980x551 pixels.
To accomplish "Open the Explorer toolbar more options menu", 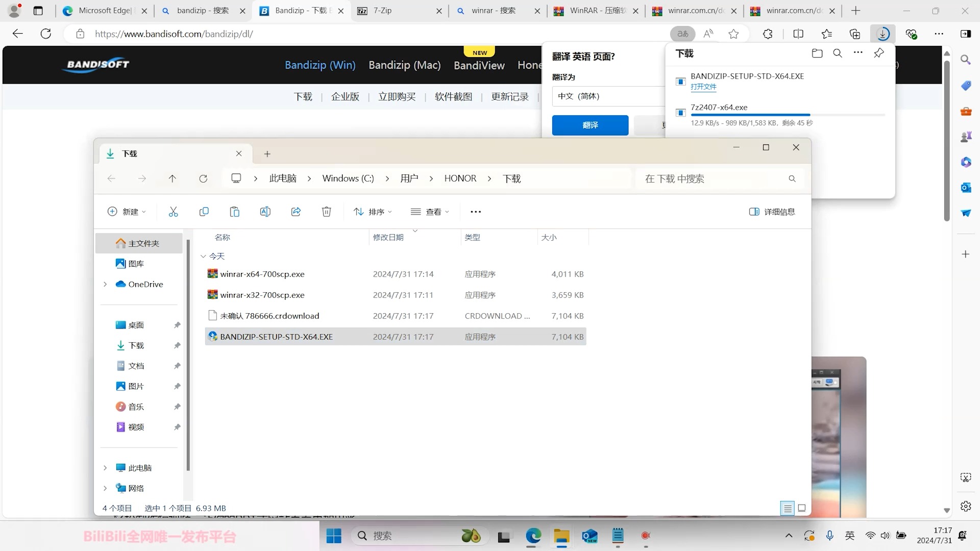I will pos(476,212).
